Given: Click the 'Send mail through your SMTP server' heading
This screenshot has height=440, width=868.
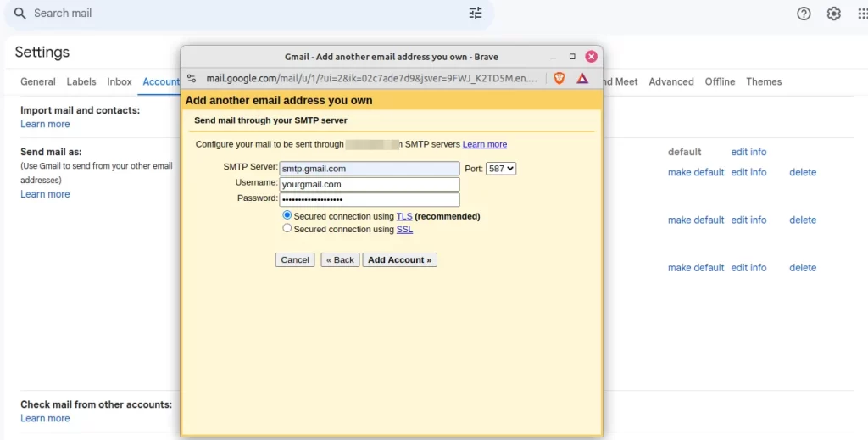Looking at the screenshot, I should click(x=270, y=120).
